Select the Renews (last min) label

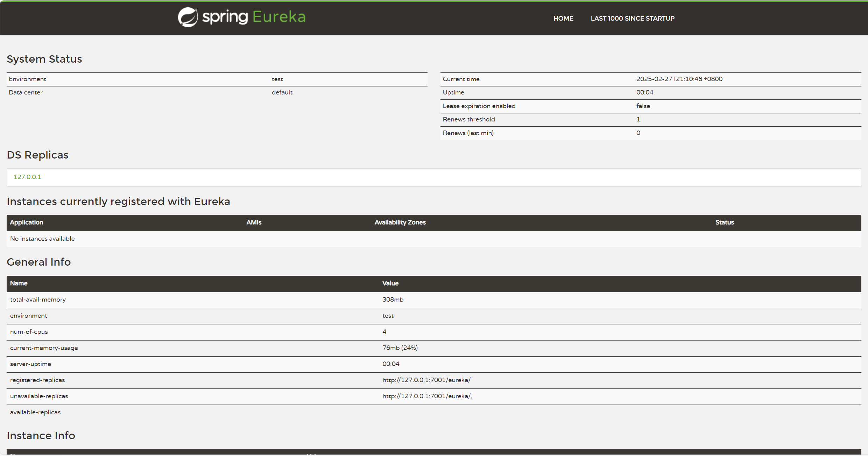pyautogui.click(x=468, y=133)
